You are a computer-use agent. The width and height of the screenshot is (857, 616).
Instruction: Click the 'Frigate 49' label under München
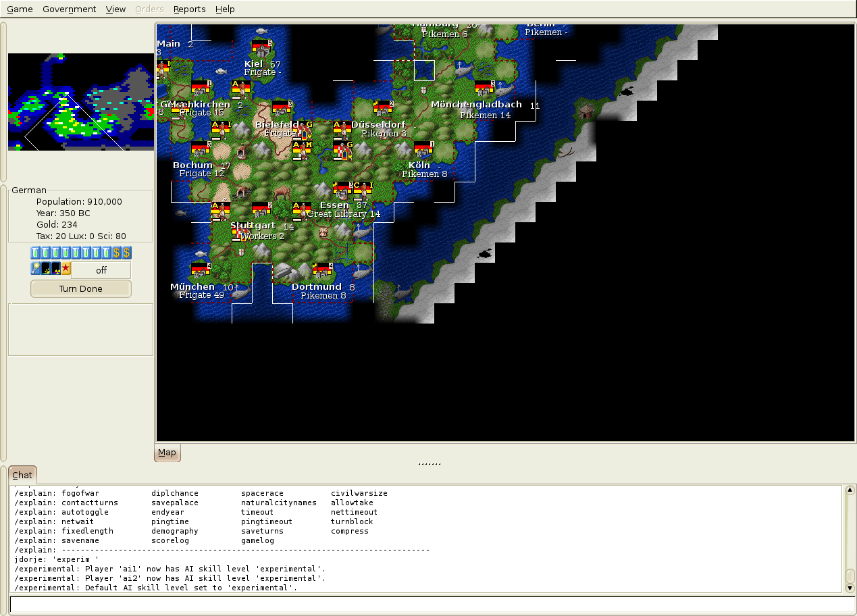coord(202,295)
